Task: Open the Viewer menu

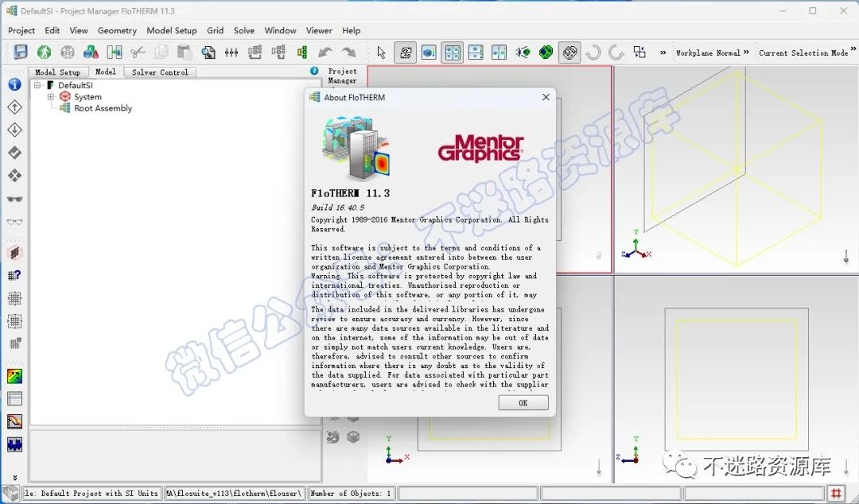Action: pyautogui.click(x=319, y=31)
